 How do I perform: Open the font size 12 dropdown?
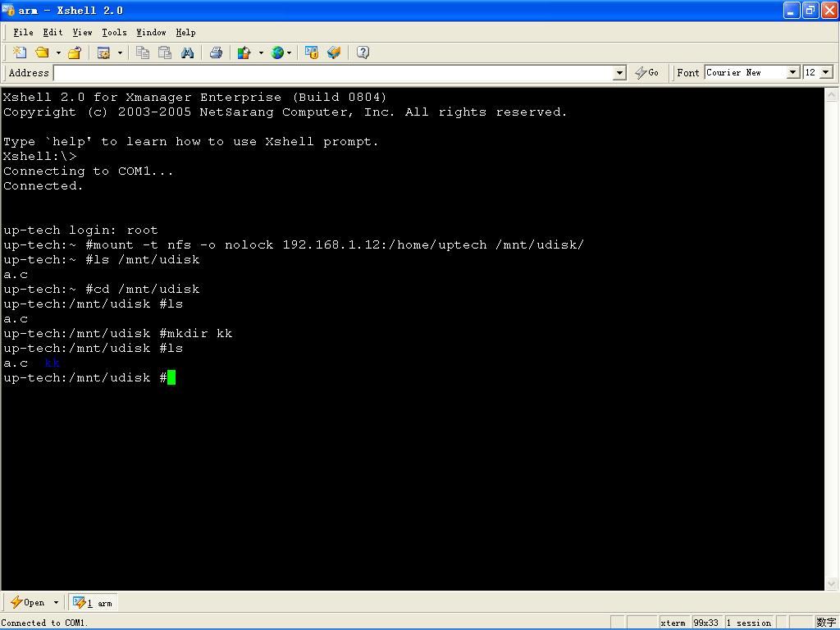tap(826, 72)
